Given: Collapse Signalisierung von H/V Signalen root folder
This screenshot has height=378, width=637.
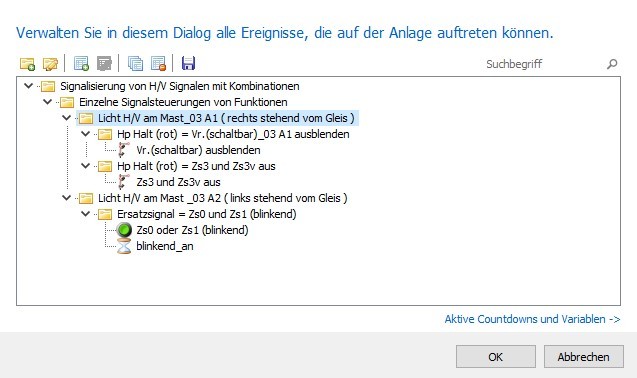Looking at the screenshot, I should click(x=28, y=86).
